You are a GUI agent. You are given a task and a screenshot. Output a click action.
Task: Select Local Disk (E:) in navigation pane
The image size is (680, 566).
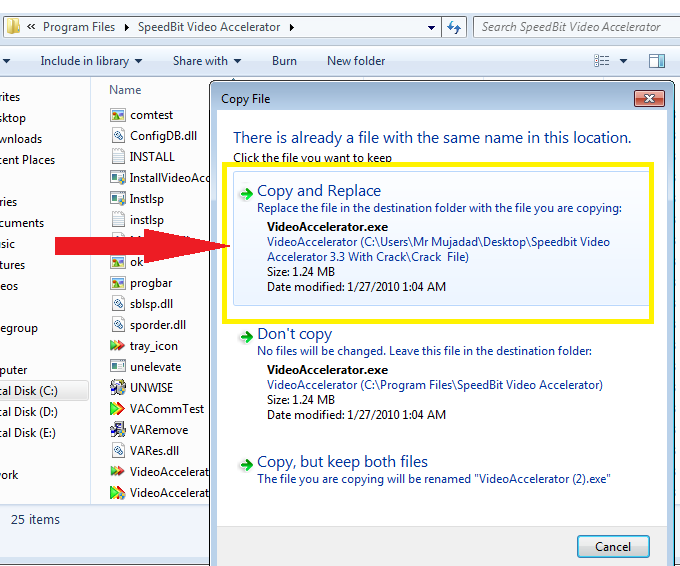(28, 433)
